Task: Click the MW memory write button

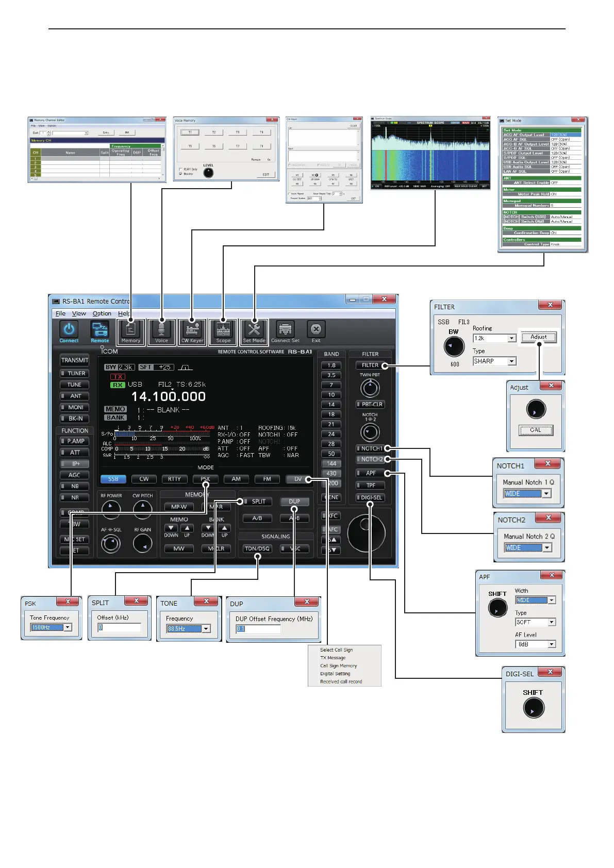Action: coord(179,548)
